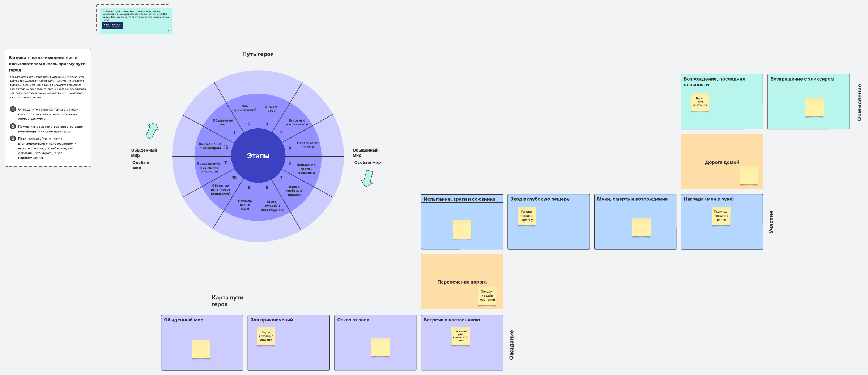Click the "Пересечение порога" label in the orange block
Viewport: 868px width, 375px height.
462,282
